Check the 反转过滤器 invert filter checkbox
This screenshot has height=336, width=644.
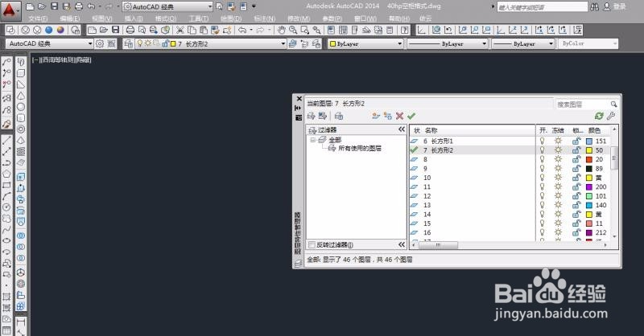click(312, 245)
